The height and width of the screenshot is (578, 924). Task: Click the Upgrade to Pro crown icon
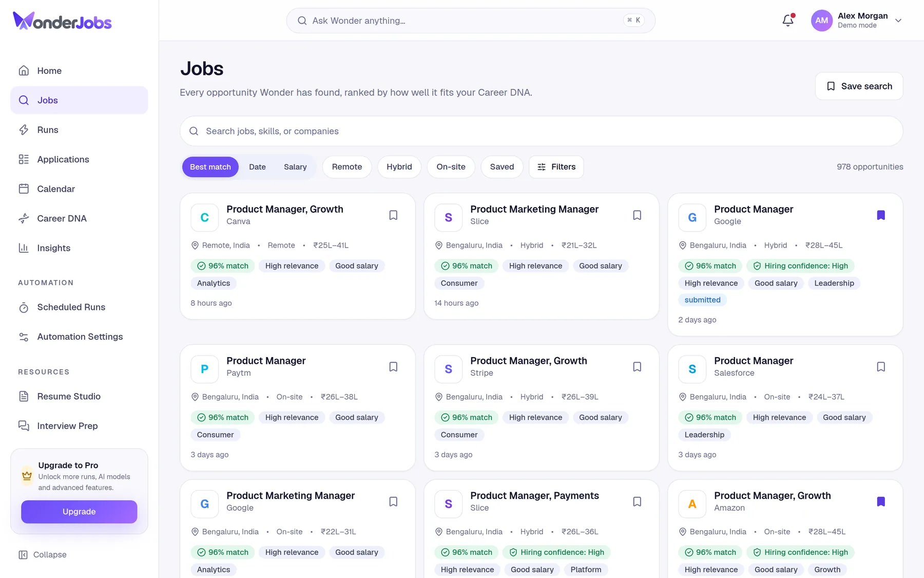(27, 476)
